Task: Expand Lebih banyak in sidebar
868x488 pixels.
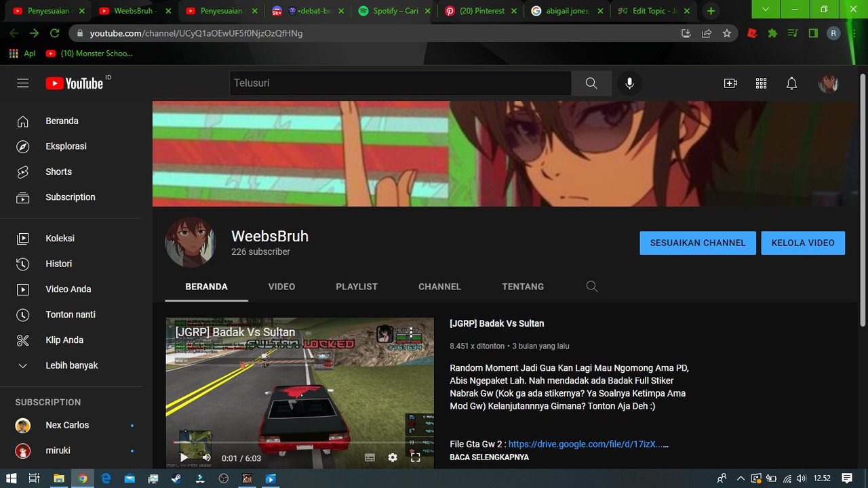Action: (x=71, y=365)
